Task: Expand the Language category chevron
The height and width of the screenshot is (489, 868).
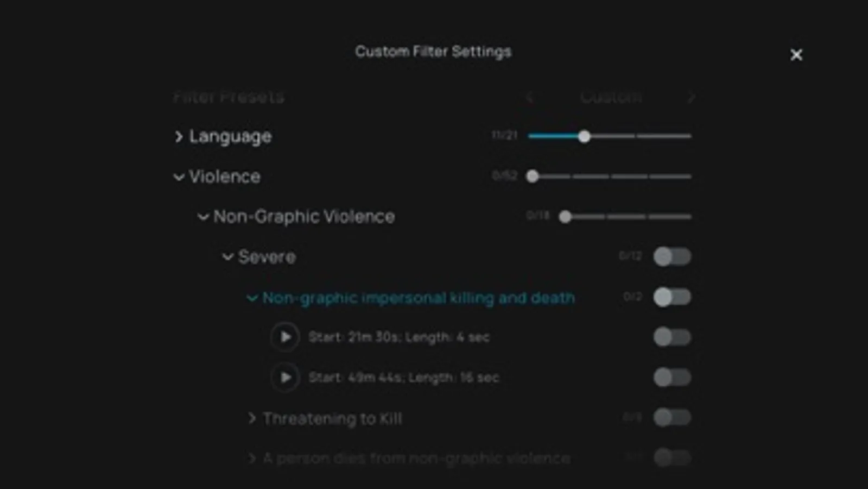Action: pyautogui.click(x=179, y=136)
